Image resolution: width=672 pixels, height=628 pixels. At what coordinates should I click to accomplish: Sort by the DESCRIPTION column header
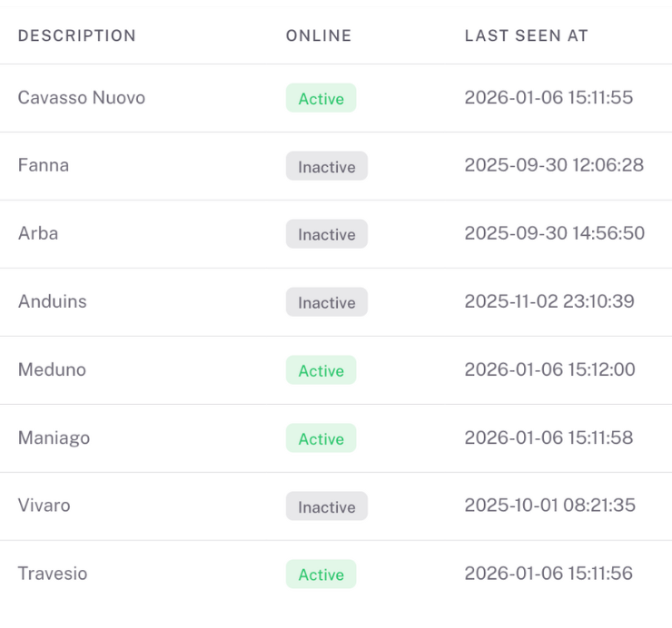pos(76,36)
